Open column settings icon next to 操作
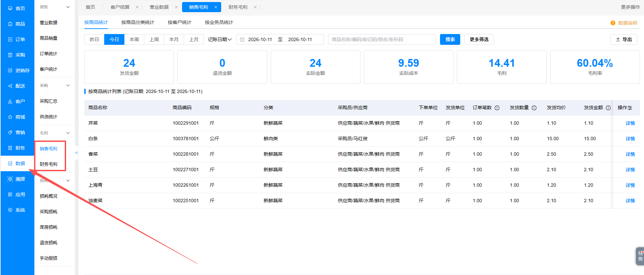Viewport: 644px width, 275px height. (630, 108)
